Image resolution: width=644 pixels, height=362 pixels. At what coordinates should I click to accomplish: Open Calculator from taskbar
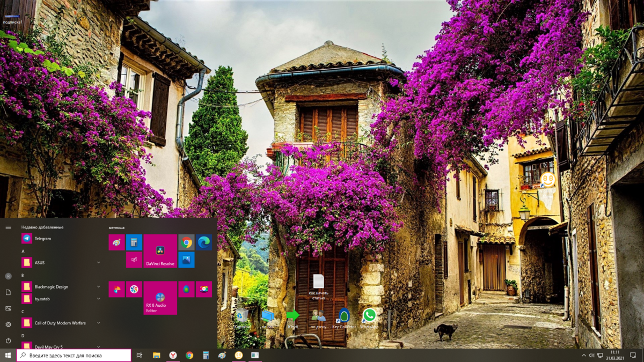click(x=206, y=355)
